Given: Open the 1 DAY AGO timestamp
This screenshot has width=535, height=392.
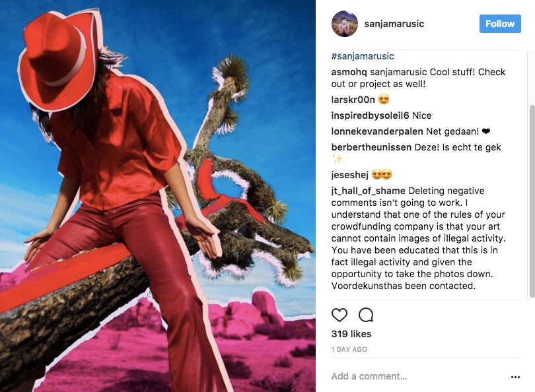Looking at the screenshot, I should click(349, 349).
